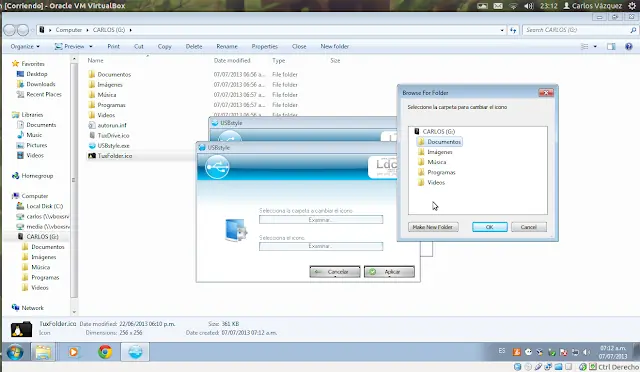Open the Organize dropdown menu

point(25,47)
